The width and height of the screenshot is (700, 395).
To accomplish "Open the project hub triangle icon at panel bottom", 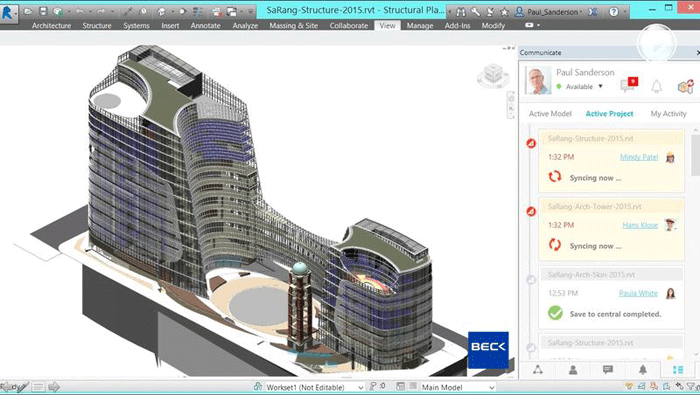I will pos(538,370).
